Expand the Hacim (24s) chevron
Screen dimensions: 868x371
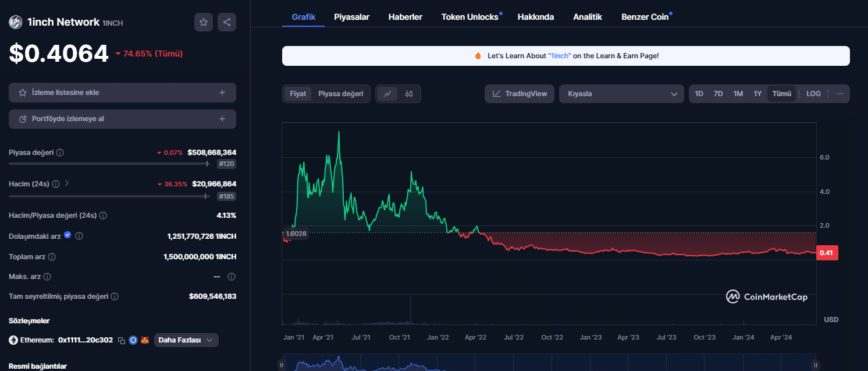pyautogui.click(x=67, y=183)
